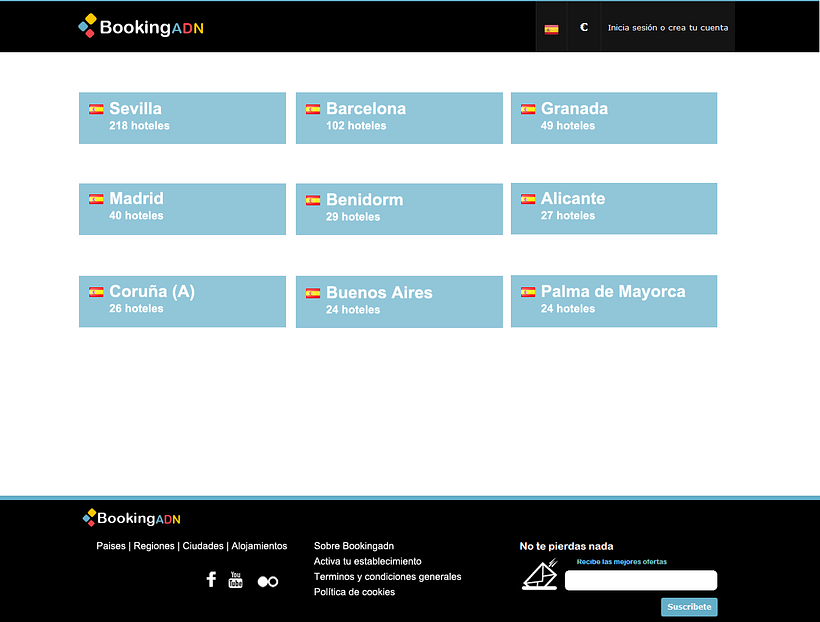Open the Política de cookies link
This screenshot has width=820, height=622.
354,592
